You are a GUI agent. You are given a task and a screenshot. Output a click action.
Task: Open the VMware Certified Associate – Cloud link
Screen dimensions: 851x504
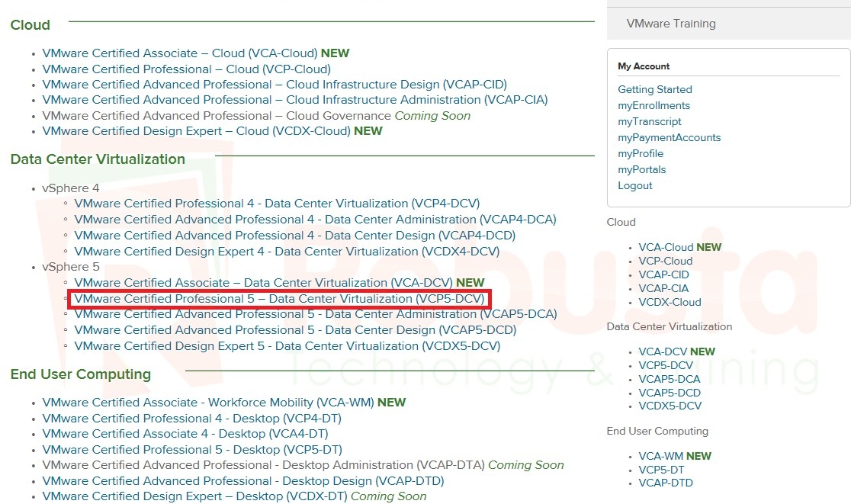click(180, 53)
